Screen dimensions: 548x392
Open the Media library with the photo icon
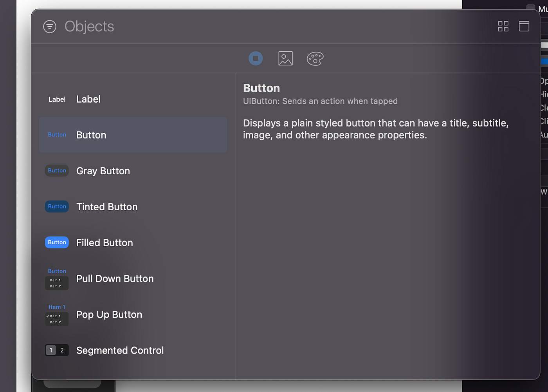pyautogui.click(x=285, y=58)
